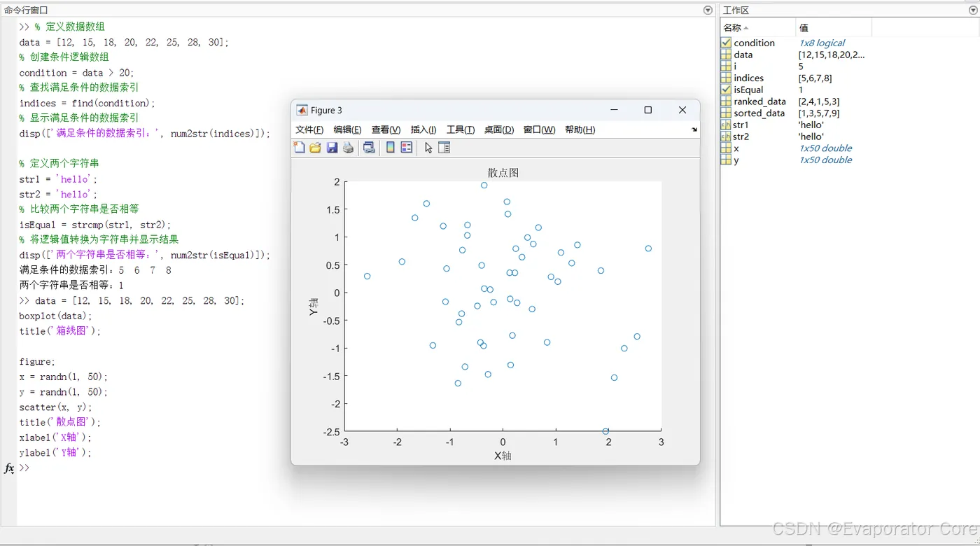980x546 pixels.
Task: Select the indices variable name in workspace
Action: pyautogui.click(x=749, y=78)
